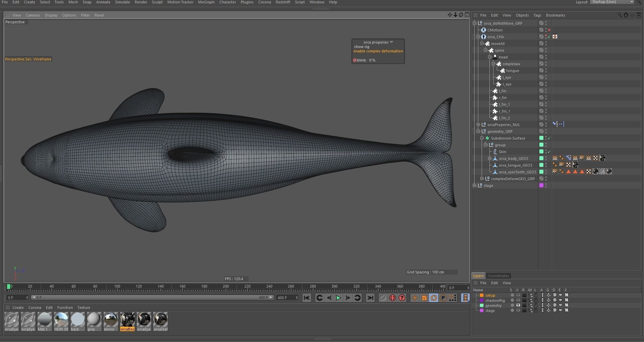Expand the orcaProperies_NUL node
The width and height of the screenshot is (644, 342).
click(478, 125)
